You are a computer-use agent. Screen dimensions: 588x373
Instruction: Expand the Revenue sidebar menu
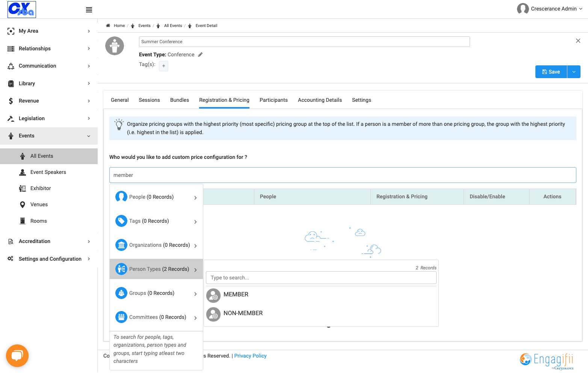coord(49,101)
